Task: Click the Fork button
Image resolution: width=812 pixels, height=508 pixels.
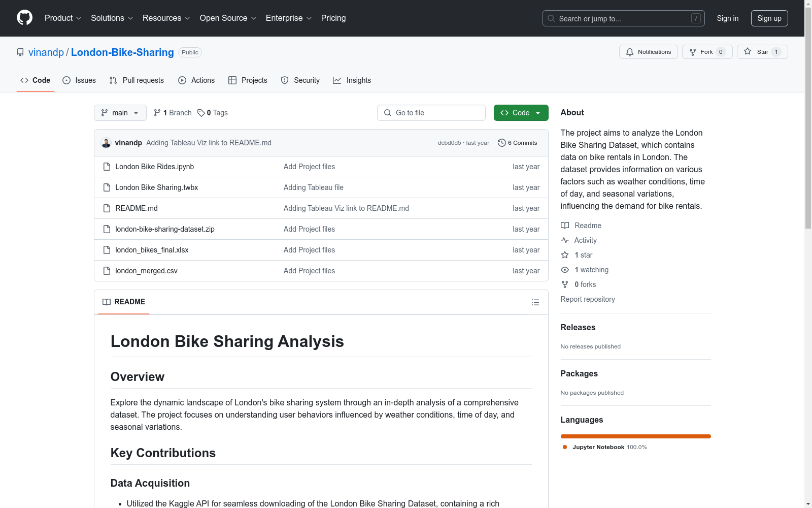Action: click(706, 51)
